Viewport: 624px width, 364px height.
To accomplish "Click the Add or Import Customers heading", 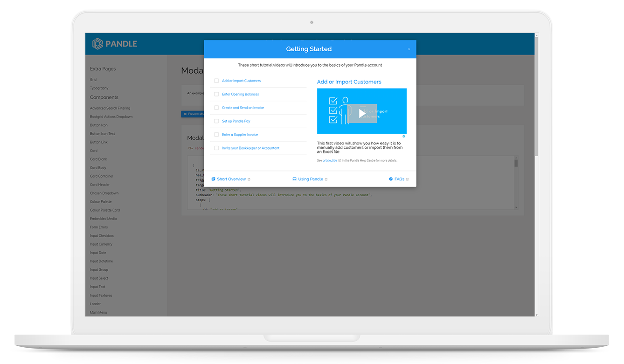I will [349, 82].
